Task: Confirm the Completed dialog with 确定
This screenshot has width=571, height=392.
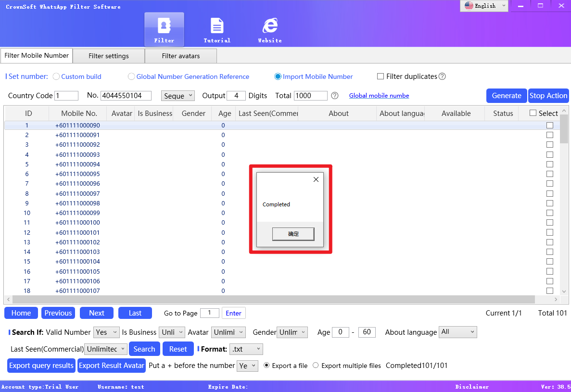Action: (293, 234)
